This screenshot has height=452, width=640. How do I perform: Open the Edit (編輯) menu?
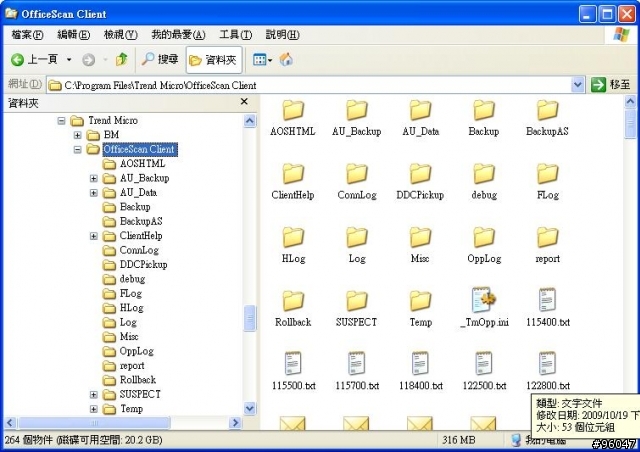[x=73, y=35]
